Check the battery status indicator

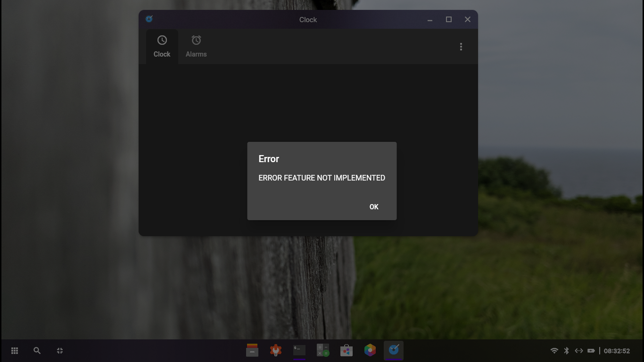591,351
